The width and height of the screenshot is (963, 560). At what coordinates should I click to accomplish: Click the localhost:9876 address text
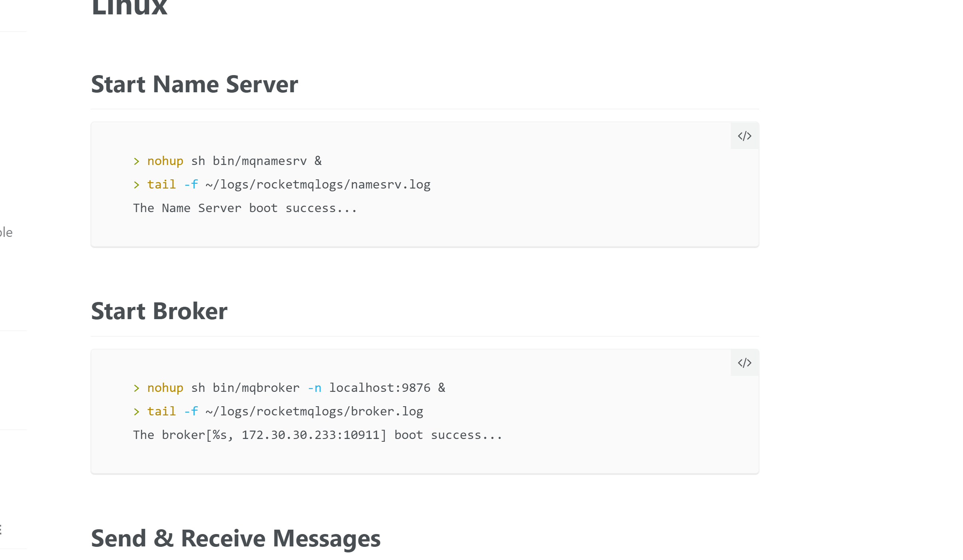[379, 388]
